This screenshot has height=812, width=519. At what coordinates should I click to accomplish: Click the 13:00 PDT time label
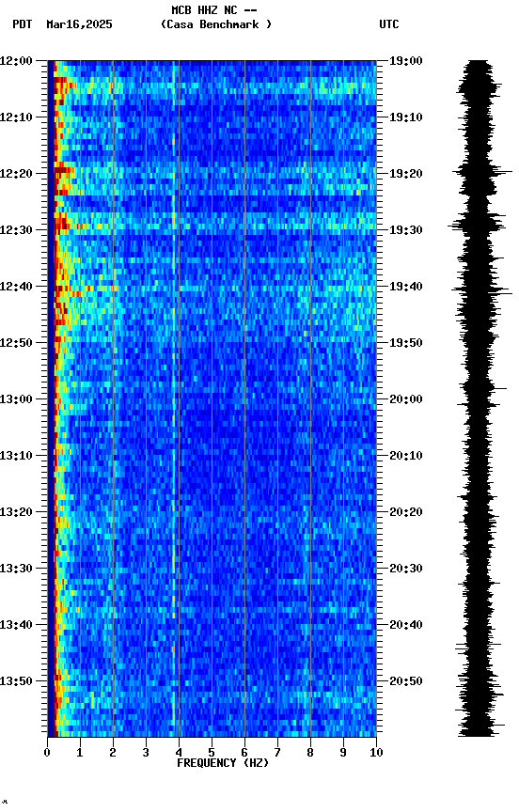click(x=16, y=399)
